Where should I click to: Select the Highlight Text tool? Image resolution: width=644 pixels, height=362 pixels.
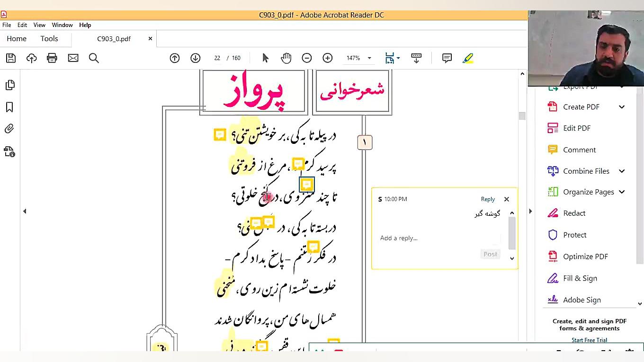point(468,58)
